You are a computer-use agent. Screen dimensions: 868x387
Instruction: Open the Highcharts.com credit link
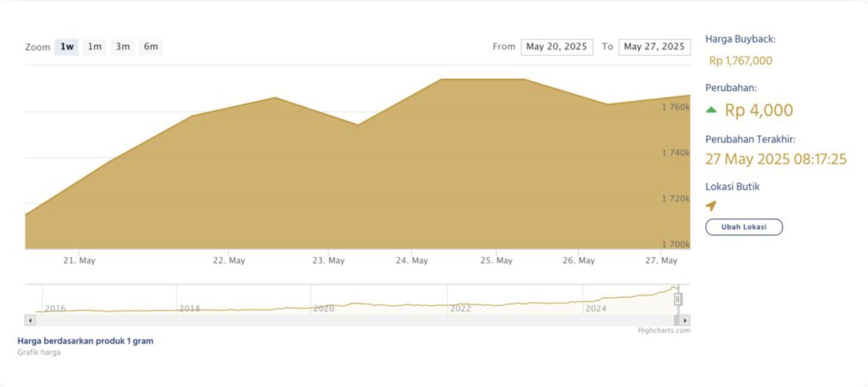(664, 331)
